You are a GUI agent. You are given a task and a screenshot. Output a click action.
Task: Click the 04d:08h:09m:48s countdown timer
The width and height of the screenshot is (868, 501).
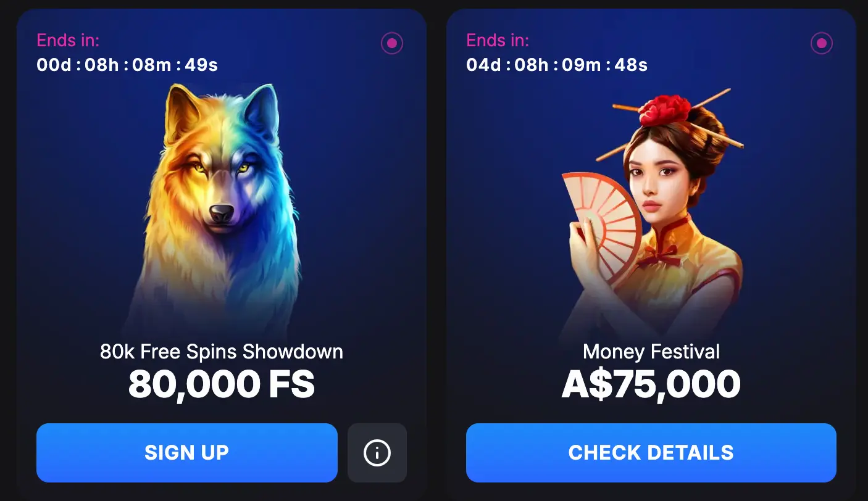coord(557,65)
